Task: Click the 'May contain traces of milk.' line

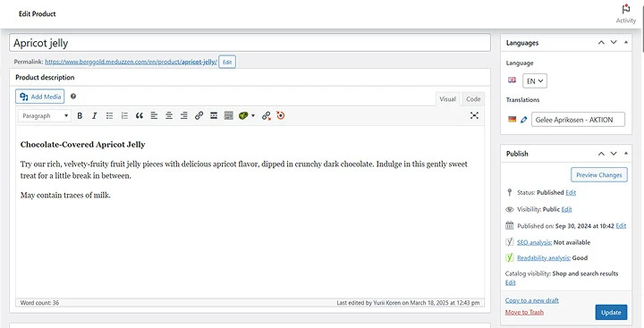Action: (x=65, y=195)
